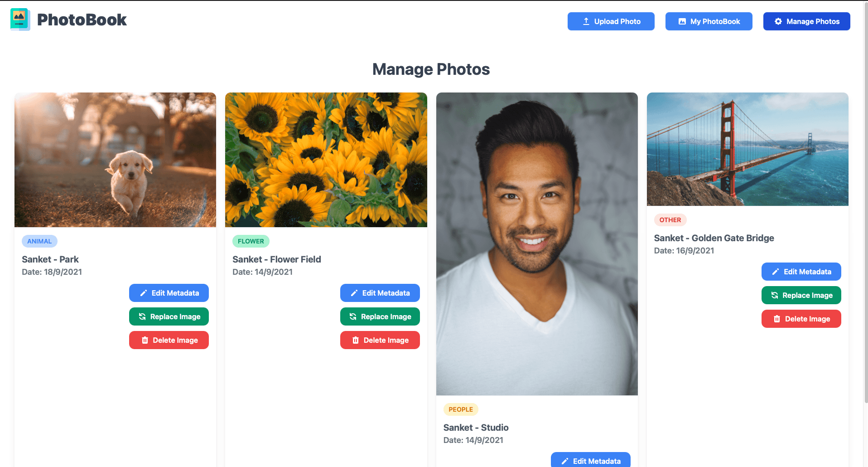This screenshot has height=467, width=868.
Task: Click the PEOPLE category tag
Action: (x=461, y=409)
